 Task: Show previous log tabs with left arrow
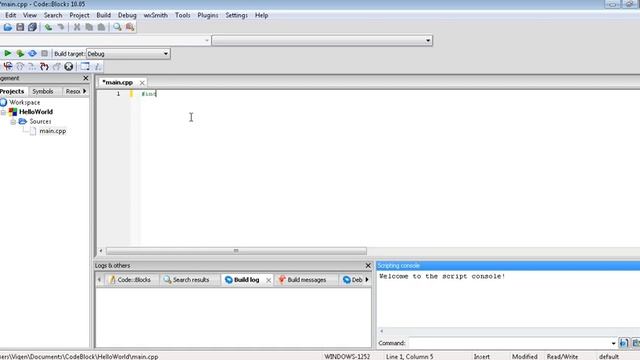pos(99,280)
